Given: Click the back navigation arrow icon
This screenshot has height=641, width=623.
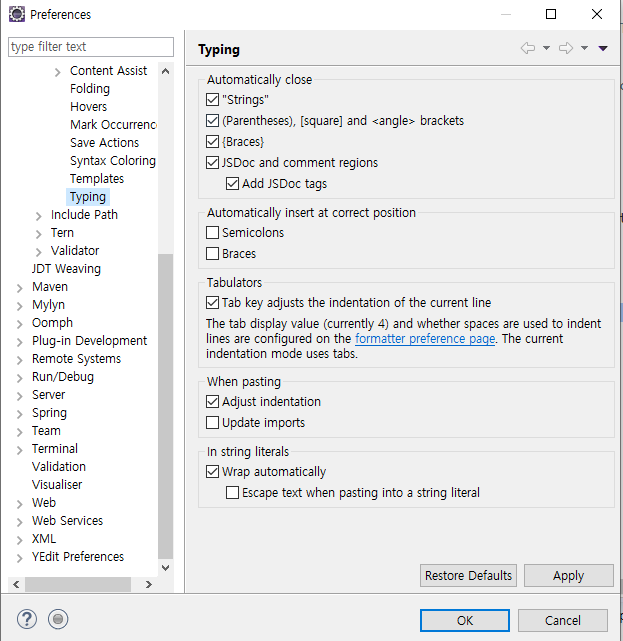Looking at the screenshot, I should coord(528,48).
